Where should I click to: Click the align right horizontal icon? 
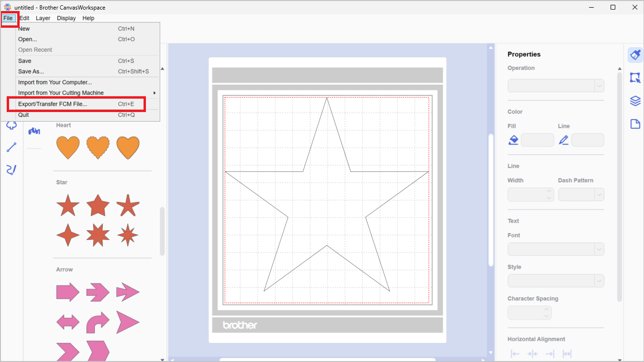550,354
